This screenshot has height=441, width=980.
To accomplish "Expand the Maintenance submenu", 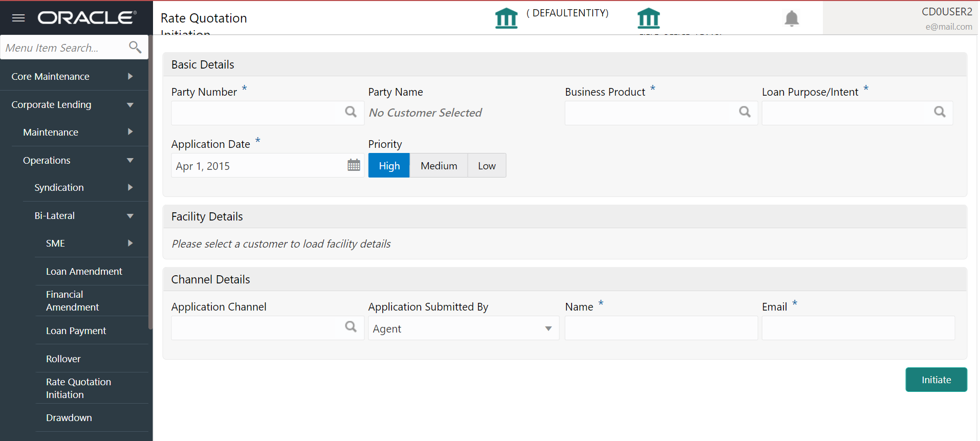I will (80, 132).
